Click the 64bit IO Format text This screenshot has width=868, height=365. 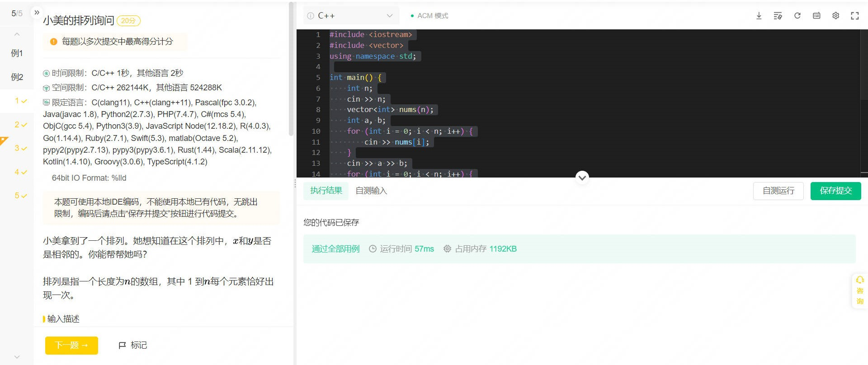tap(89, 178)
